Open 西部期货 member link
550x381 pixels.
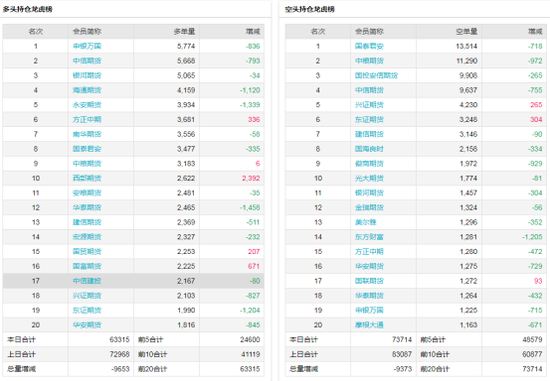click(x=87, y=178)
